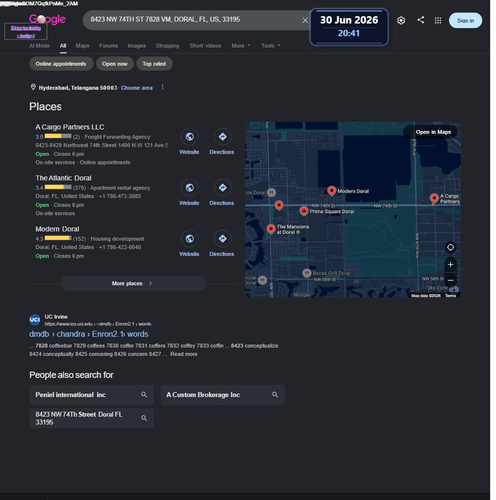This screenshot has width=496, height=500.
Task: Click The Mansions at Doral map pin
Action: coord(271,229)
